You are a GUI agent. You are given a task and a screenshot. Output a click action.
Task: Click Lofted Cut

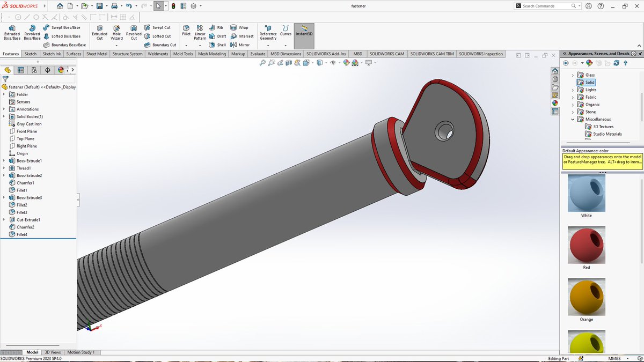tap(158, 36)
